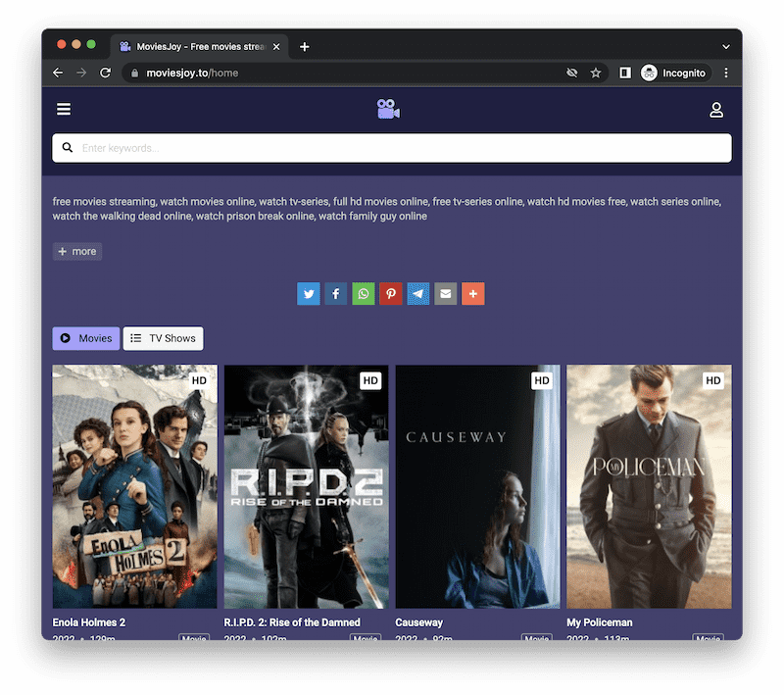
Task: Open Chrome three-dot menu
Action: 726,73
